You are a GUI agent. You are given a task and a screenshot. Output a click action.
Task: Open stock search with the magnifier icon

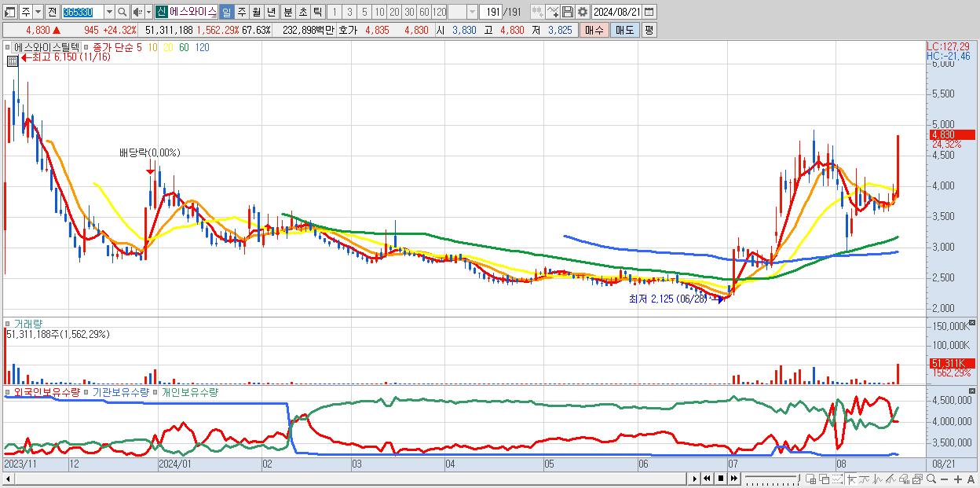tap(122, 12)
